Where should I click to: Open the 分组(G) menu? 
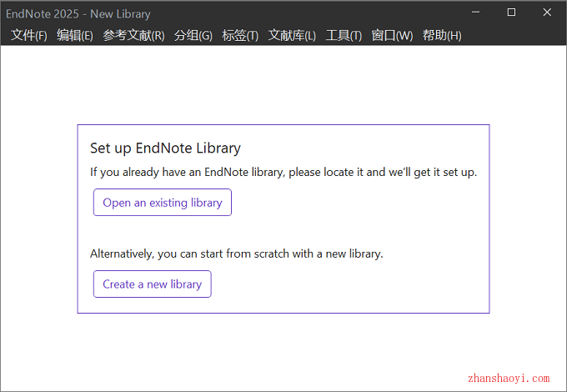pos(193,35)
